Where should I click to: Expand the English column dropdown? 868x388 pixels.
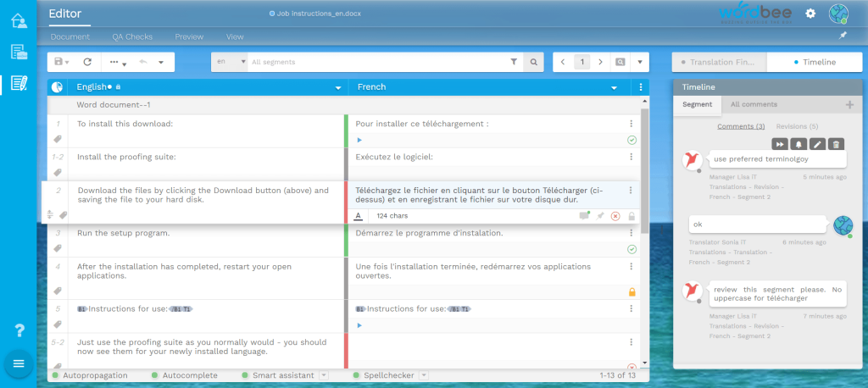pos(337,87)
